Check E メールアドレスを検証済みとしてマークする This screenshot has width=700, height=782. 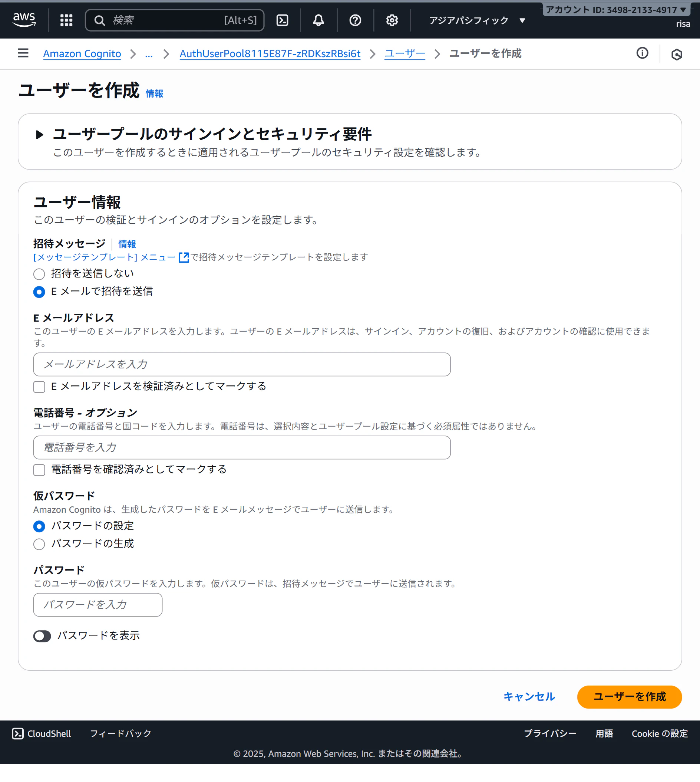coord(39,387)
